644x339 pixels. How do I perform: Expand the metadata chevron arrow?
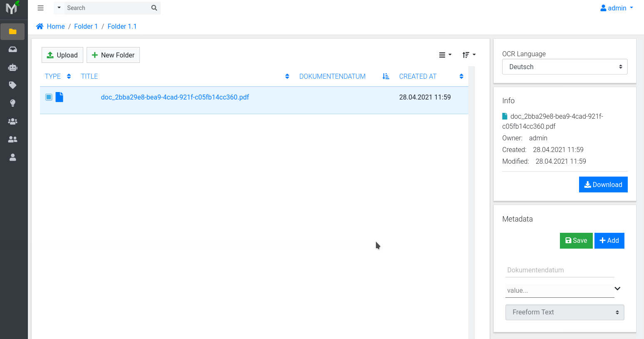(x=617, y=289)
